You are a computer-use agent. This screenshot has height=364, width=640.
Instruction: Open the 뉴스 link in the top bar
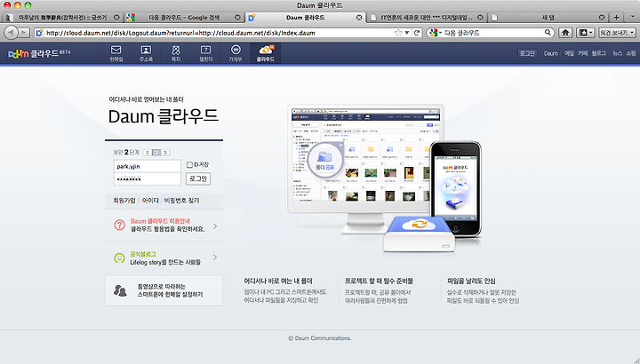617,53
